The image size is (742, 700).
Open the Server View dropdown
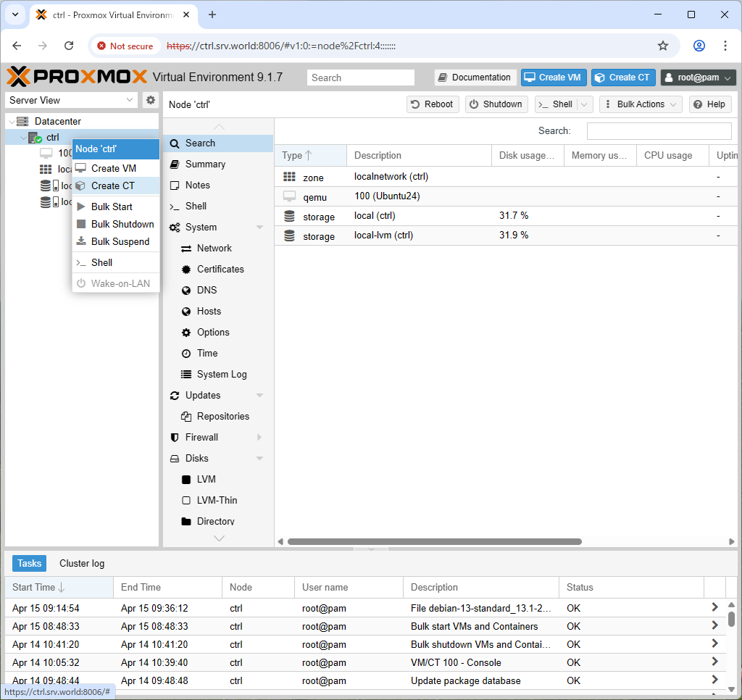tap(71, 100)
